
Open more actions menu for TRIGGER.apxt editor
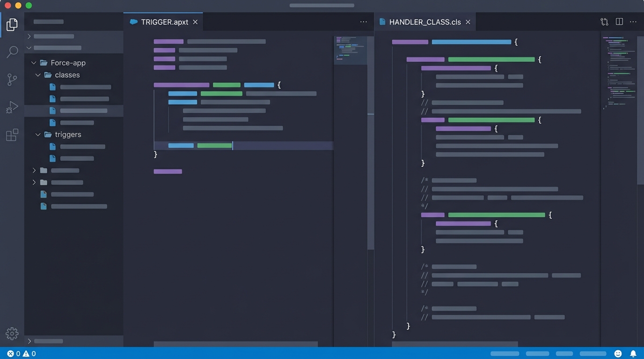tap(364, 22)
